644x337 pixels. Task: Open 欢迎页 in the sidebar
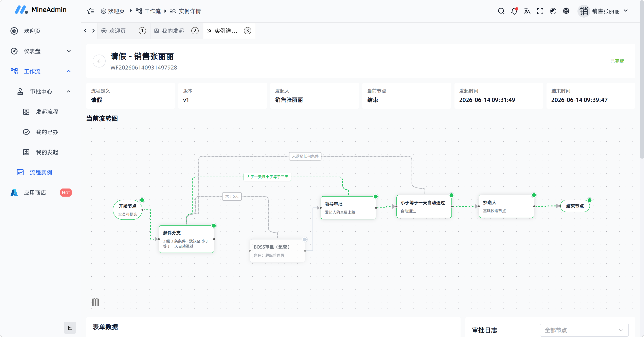point(40,31)
